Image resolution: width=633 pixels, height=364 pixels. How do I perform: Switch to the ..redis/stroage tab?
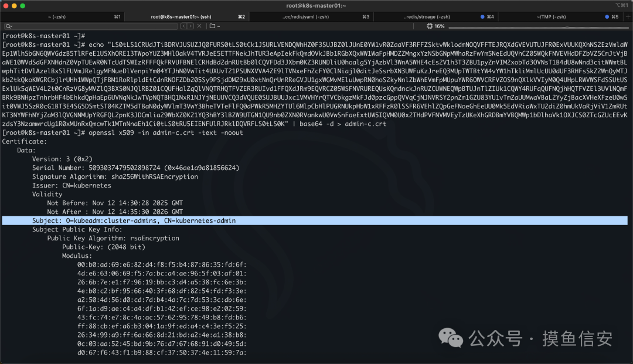tap(435, 16)
